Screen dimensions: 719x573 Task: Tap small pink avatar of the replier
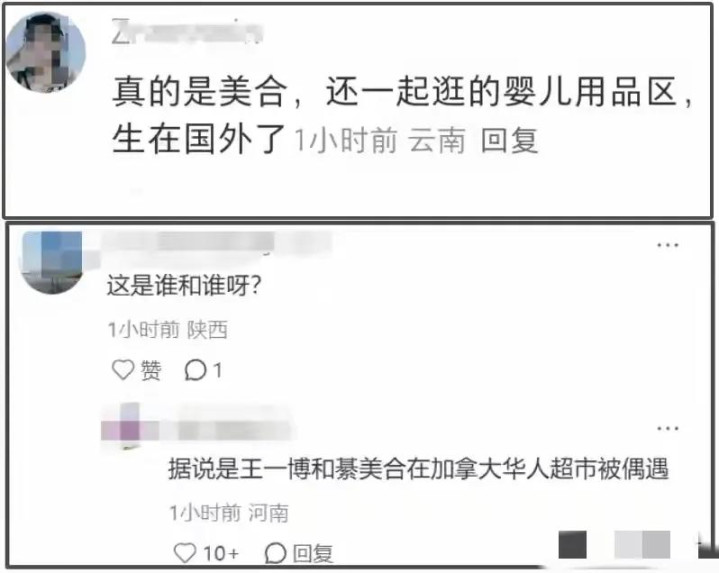[129, 426]
